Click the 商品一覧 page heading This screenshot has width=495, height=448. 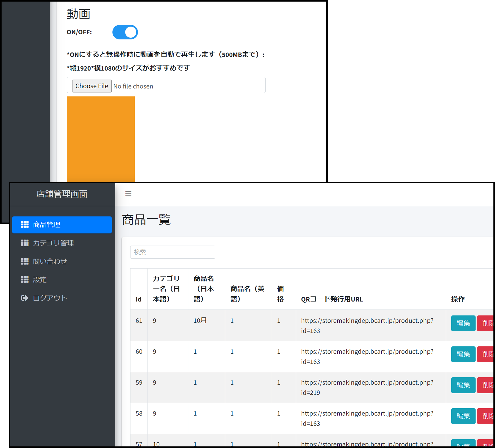pos(146,220)
